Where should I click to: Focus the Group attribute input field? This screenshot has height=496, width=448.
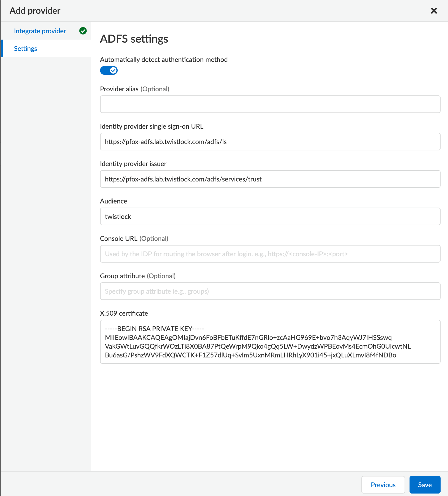(x=270, y=291)
